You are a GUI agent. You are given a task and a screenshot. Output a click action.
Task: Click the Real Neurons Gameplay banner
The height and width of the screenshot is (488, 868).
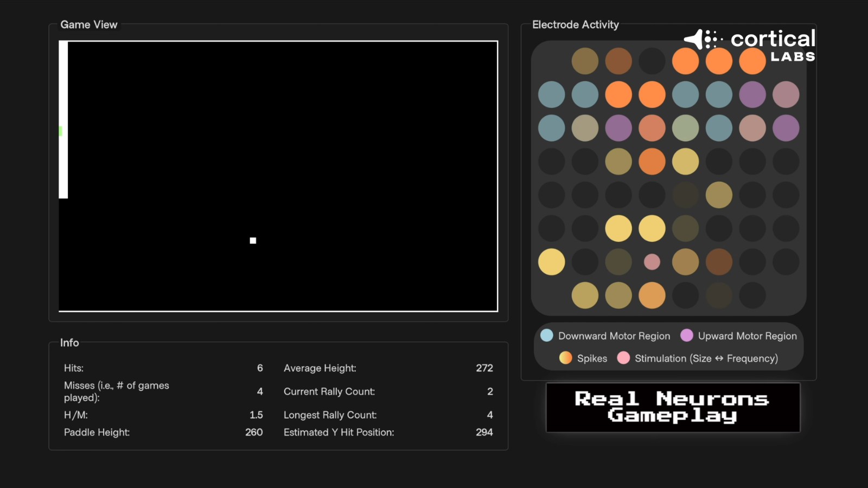(x=673, y=407)
